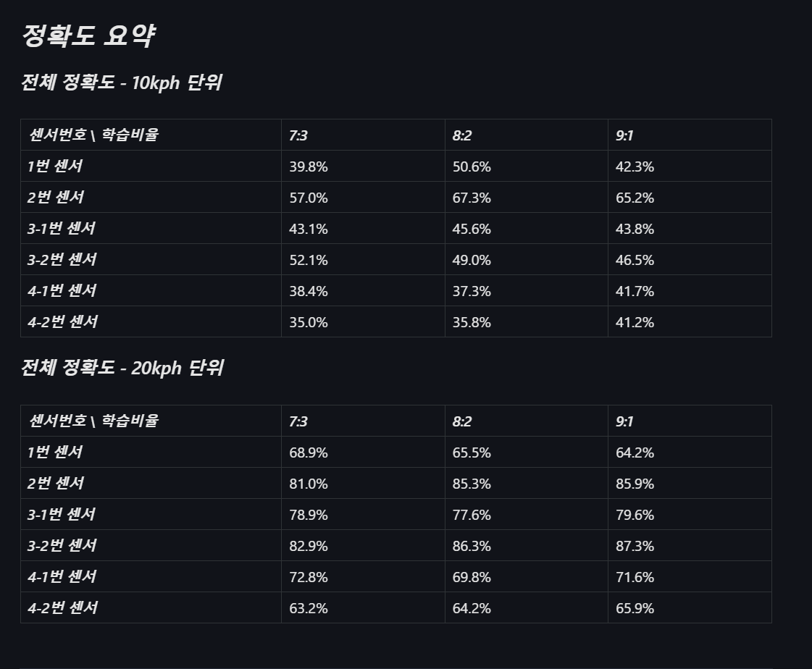Click the 52.1% accuracy cell
This screenshot has height=669, width=812.
[309, 260]
